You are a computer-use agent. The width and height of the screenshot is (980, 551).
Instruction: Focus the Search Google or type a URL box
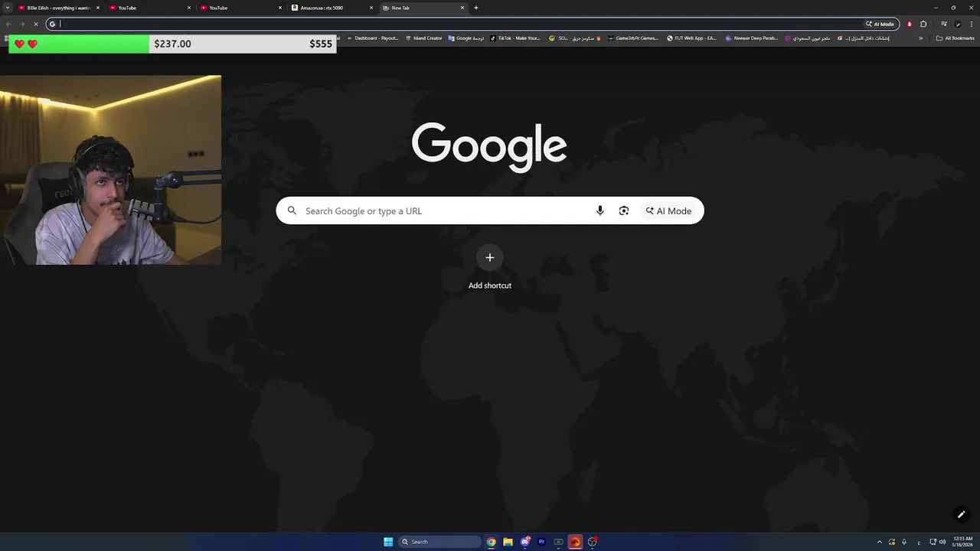(x=490, y=210)
